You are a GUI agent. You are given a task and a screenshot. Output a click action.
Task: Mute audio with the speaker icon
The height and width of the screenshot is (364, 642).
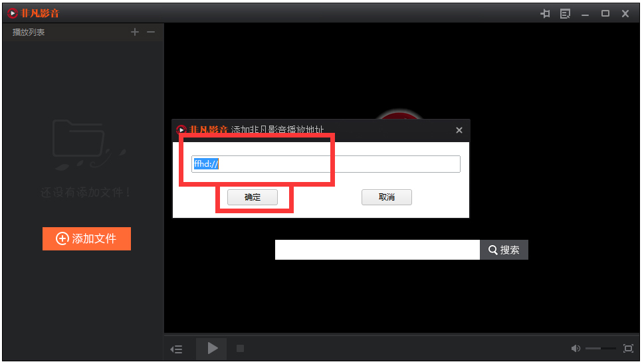point(576,349)
